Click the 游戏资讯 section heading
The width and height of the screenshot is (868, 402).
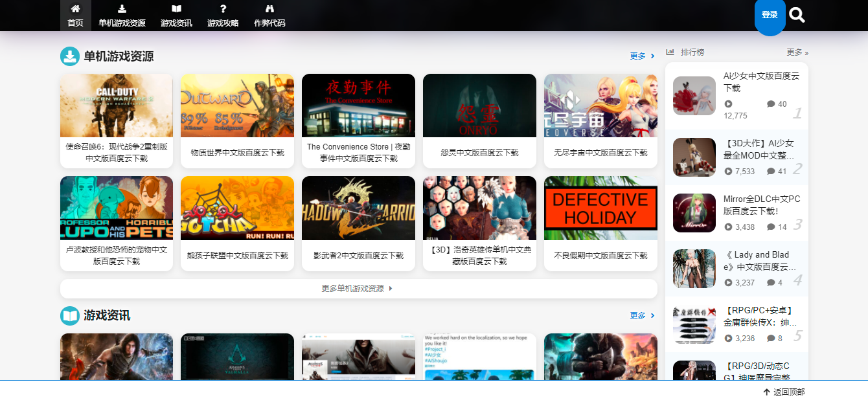[x=107, y=315]
